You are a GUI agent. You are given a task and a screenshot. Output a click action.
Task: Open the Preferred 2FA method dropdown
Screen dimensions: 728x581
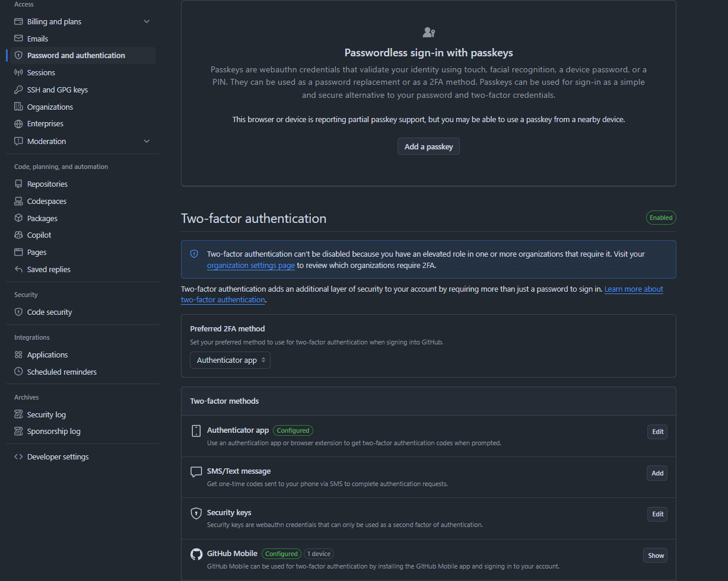point(230,360)
